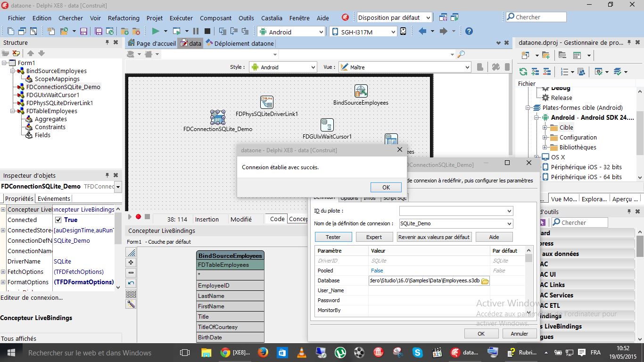Open the desktop layout 'Disposition par défaut' dropdown
This screenshot has height=362, width=644.
pos(428,17)
